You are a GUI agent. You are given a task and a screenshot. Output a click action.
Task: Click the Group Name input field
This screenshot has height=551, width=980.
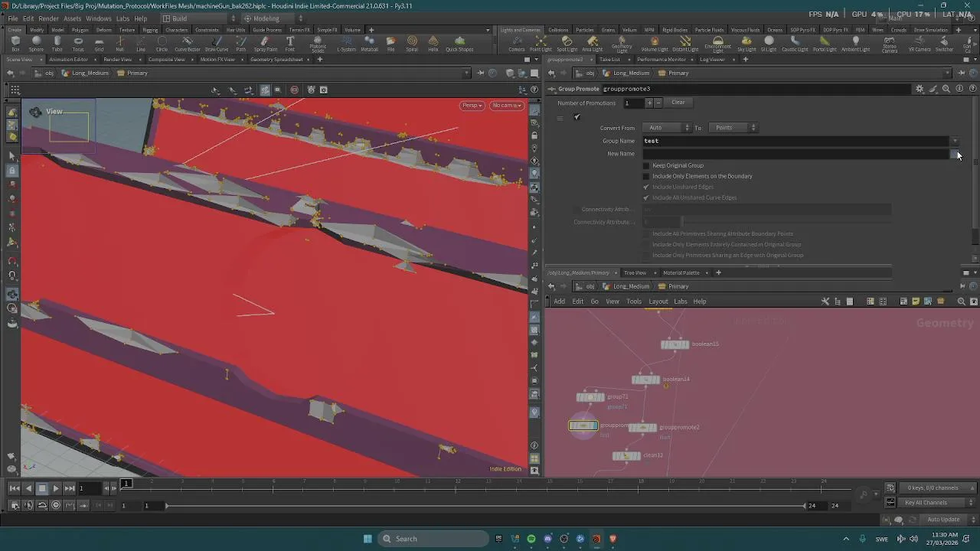(x=795, y=141)
